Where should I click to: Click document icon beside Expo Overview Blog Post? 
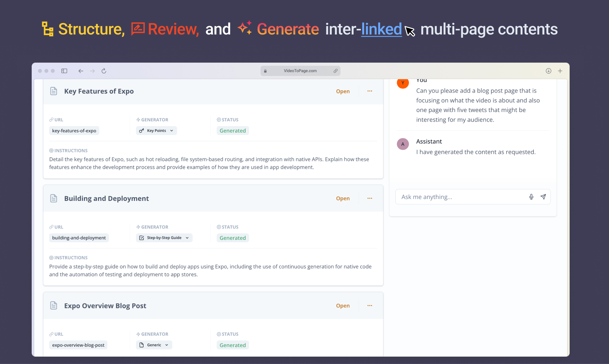(x=54, y=306)
